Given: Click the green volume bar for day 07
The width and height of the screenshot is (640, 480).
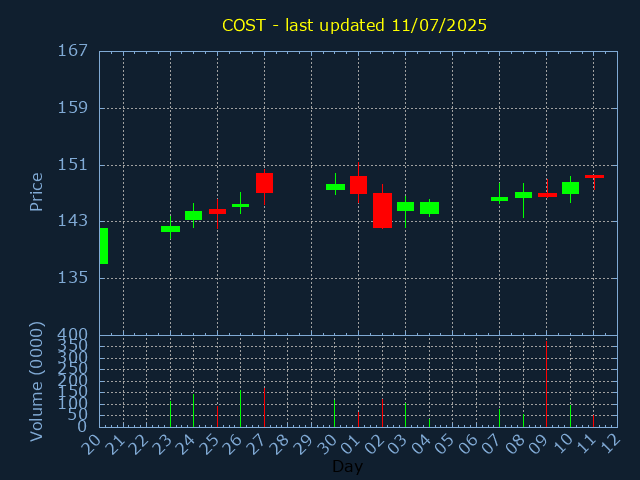Looking at the screenshot, I should point(499,418).
